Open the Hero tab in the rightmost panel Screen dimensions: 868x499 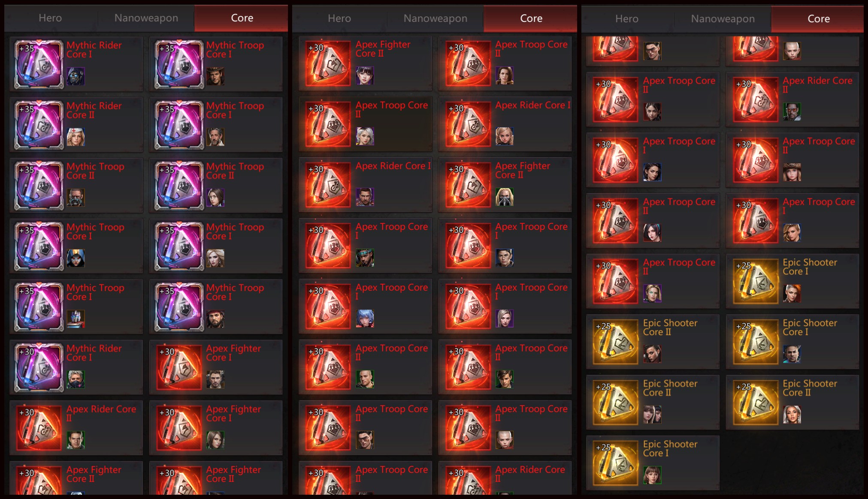point(627,19)
